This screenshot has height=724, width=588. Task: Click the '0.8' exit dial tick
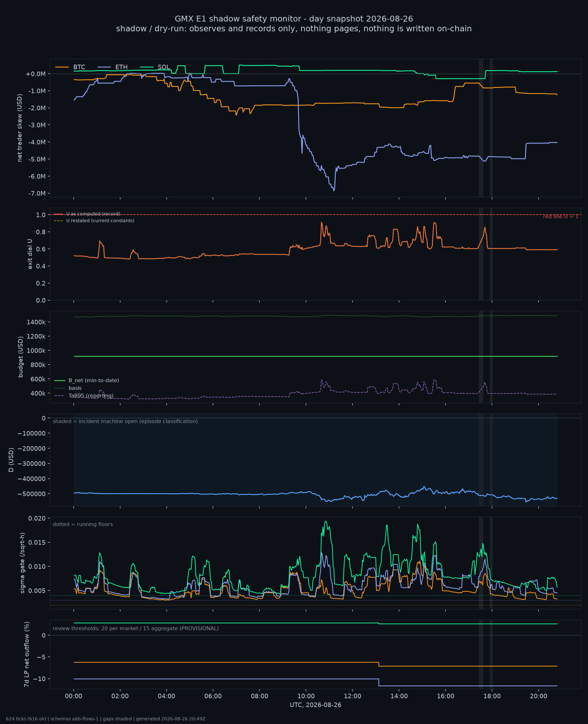point(41,232)
